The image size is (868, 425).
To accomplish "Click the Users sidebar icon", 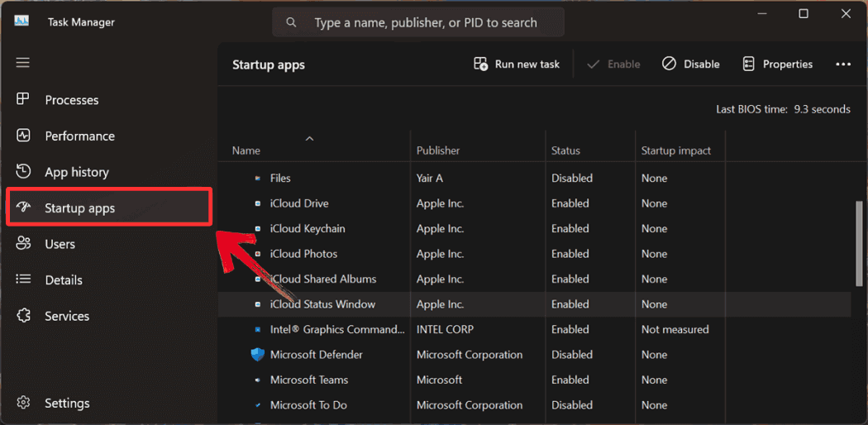I will click(x=22, y=243).
